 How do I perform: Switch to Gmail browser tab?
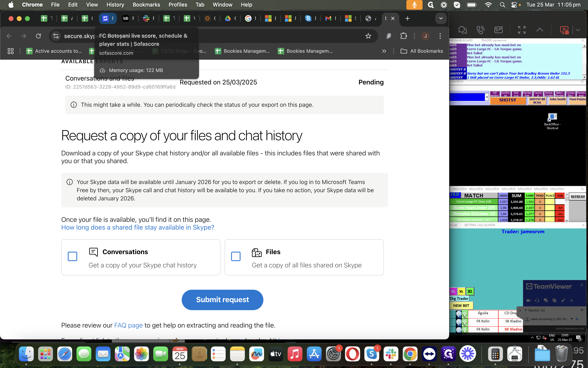tap(331, 18)
